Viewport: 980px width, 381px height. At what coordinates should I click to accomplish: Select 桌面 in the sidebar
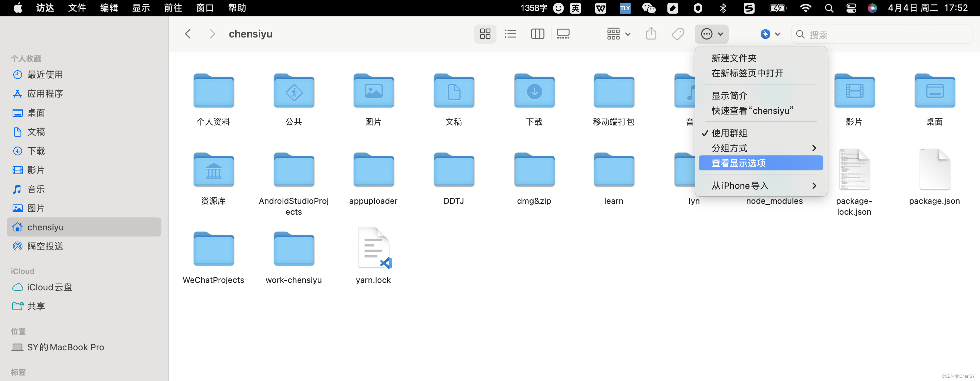(84, 113)
